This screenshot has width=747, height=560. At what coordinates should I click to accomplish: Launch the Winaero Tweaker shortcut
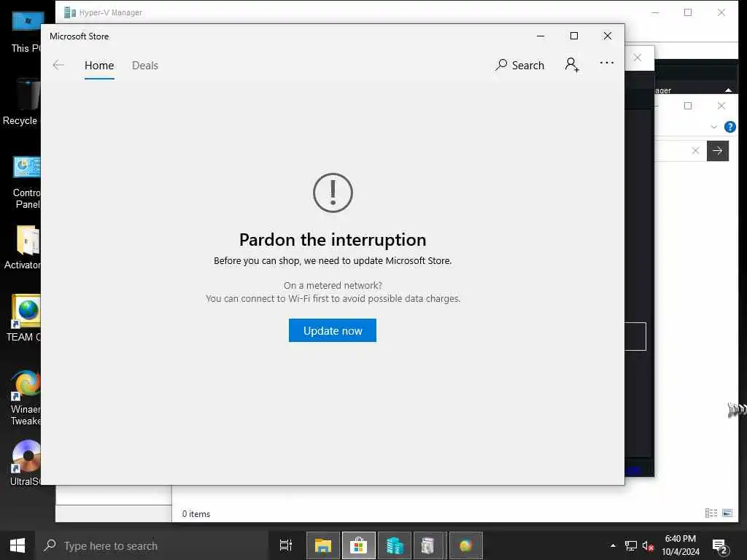tap(26, 397)
